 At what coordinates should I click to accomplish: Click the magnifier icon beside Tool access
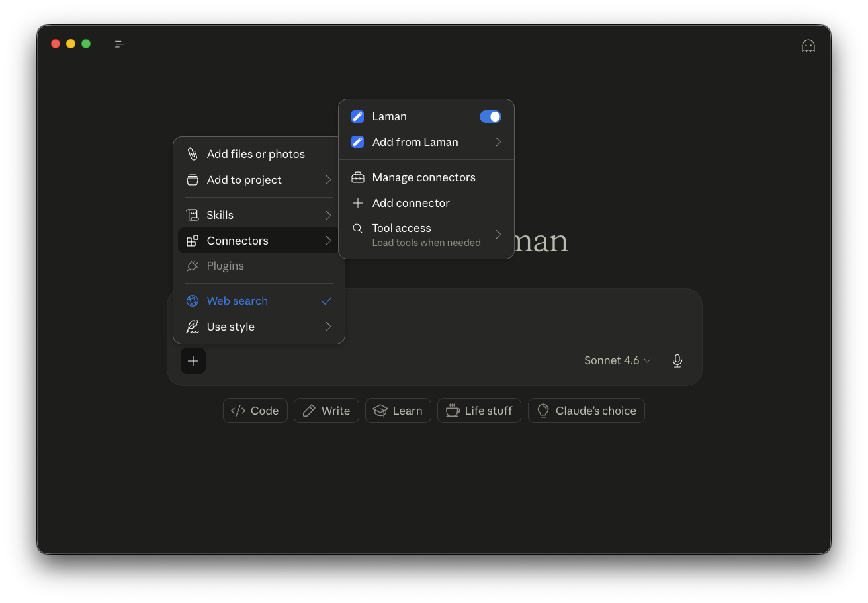click(357, 228)
